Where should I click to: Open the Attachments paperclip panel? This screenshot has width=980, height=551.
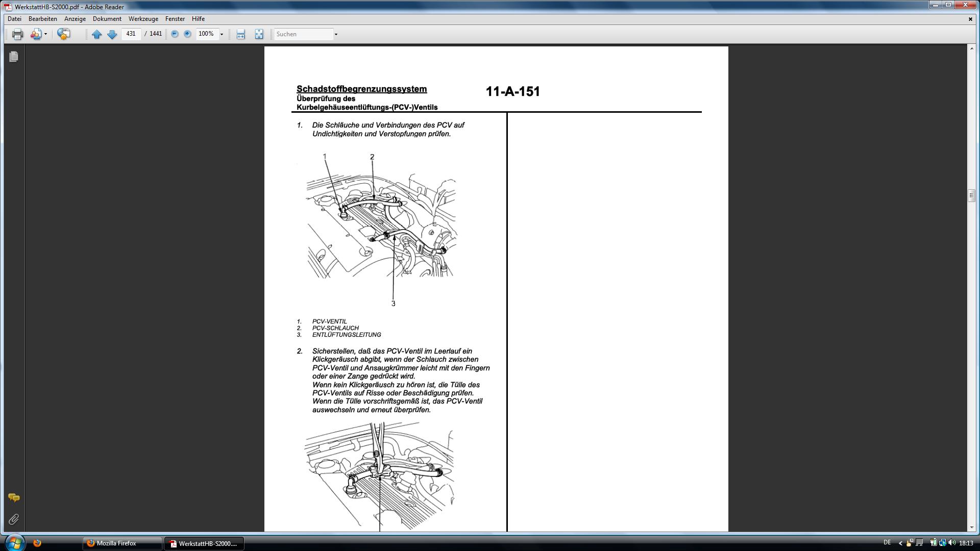point(14,519)
